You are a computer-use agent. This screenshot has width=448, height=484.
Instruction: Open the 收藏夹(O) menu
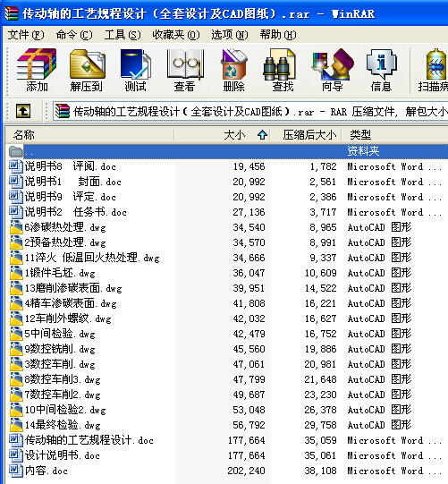176,35
